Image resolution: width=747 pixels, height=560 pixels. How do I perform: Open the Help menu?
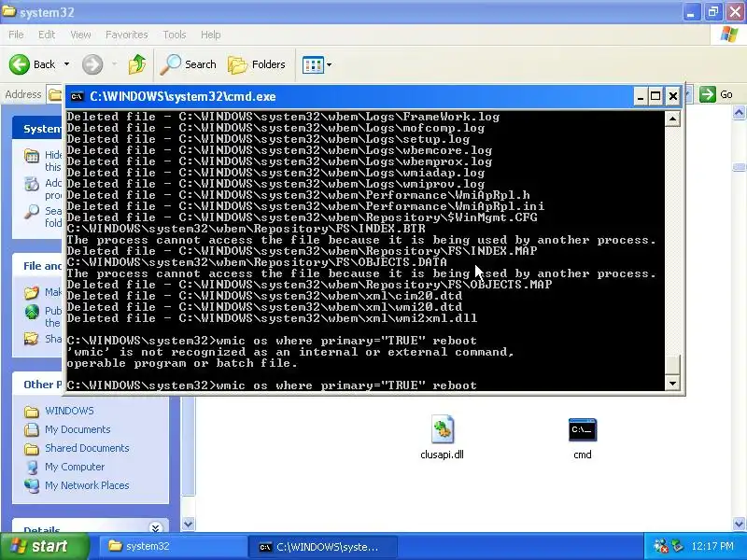tap(211, 35)
